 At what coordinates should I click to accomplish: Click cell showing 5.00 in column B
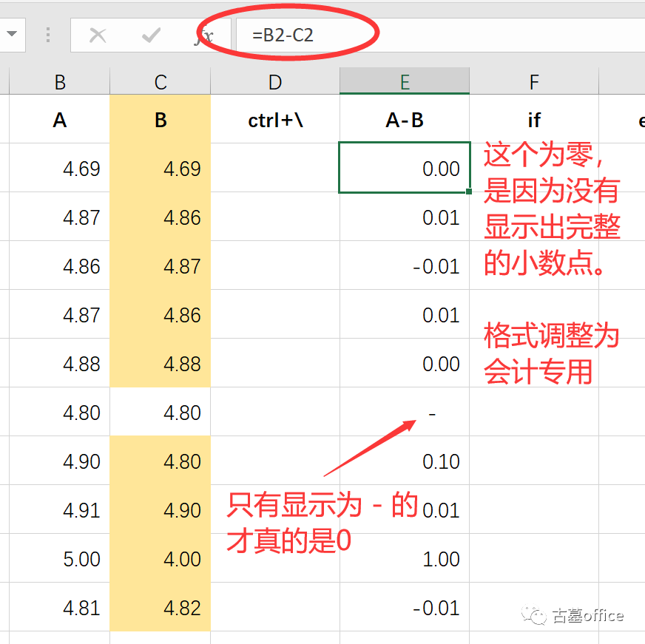[x=60, y=558]
